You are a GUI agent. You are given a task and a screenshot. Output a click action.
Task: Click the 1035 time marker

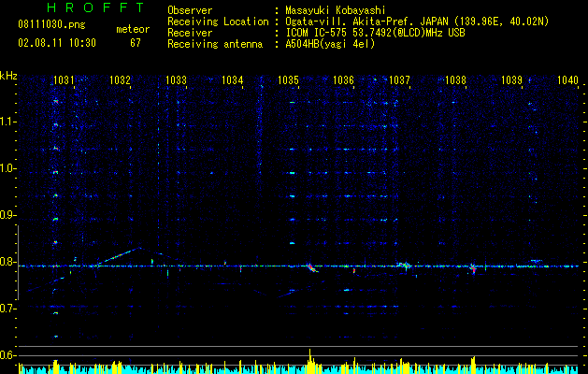288,80
